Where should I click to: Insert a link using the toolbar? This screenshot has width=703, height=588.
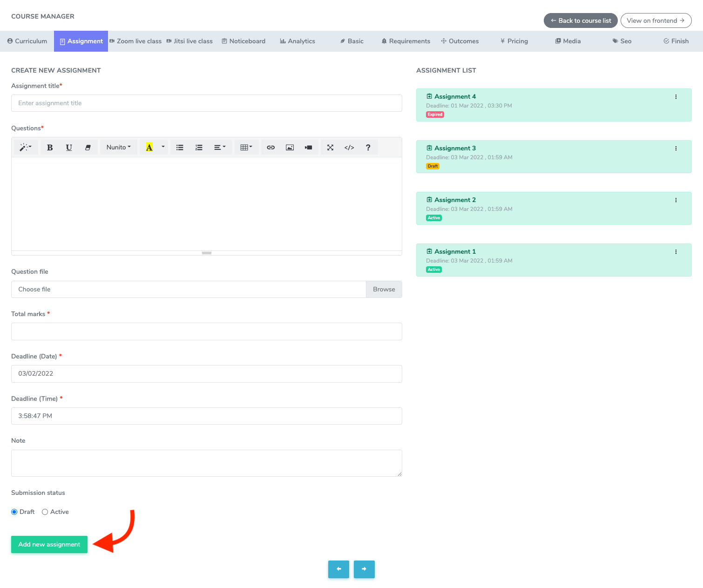coord(270,148)
